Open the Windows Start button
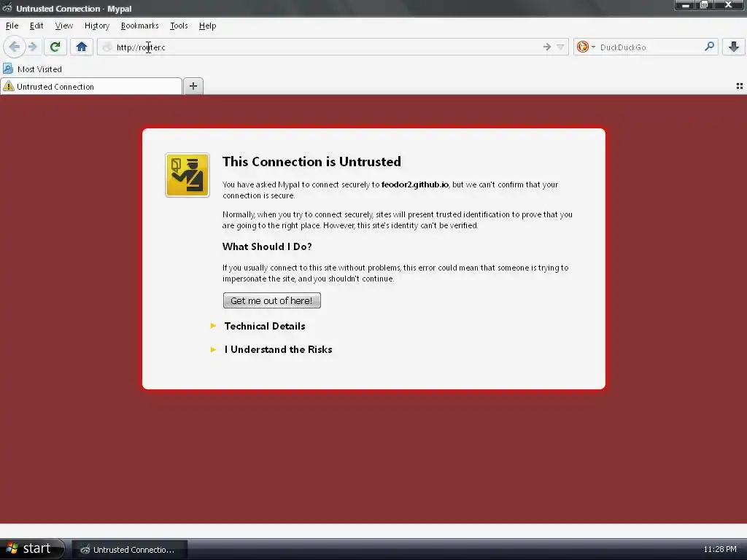This screenshot has width=747, height=560. point(32,548)
